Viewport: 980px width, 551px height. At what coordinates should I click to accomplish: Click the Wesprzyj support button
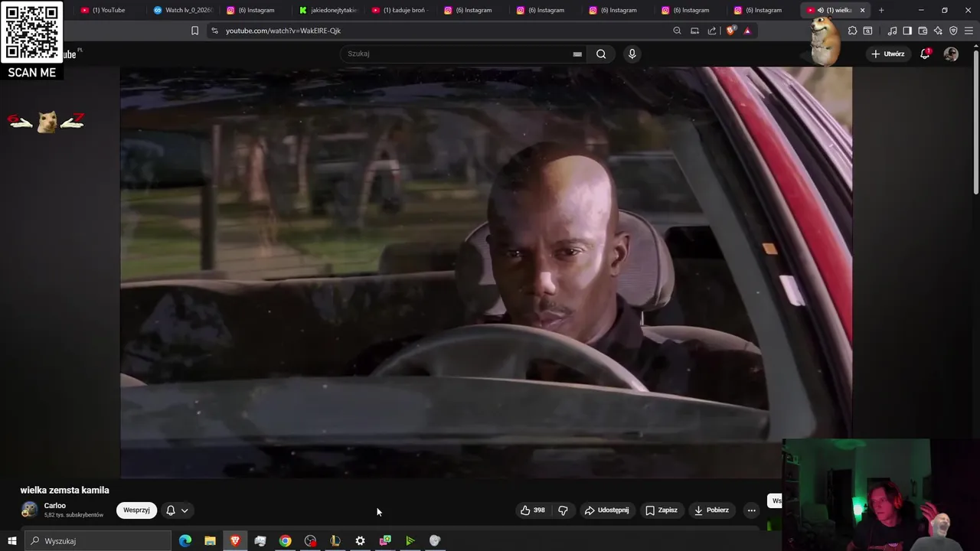coord(136,510)
